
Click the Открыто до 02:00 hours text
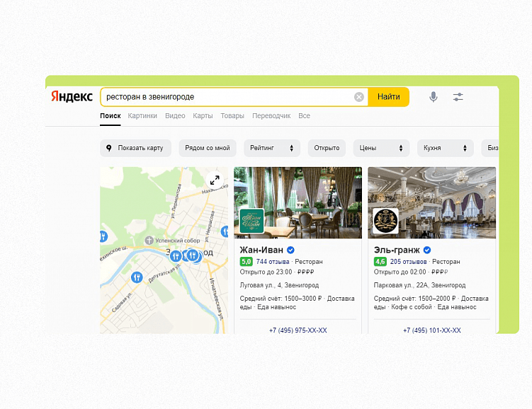[x=400, y=272]
